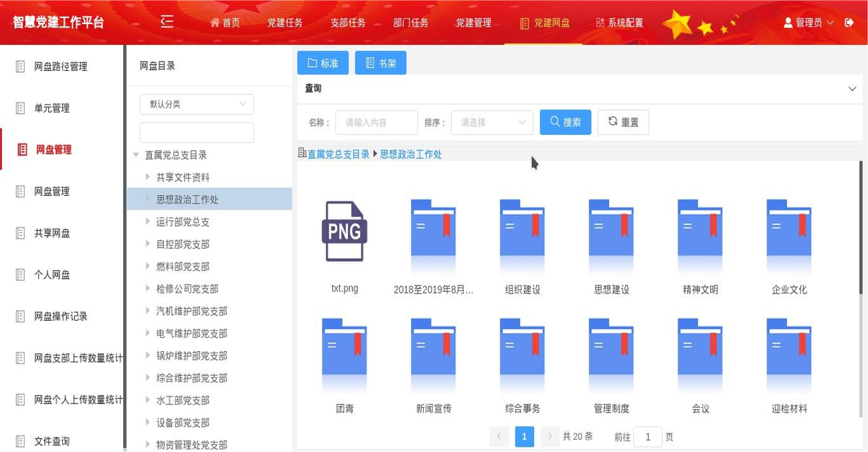Open the 默认分类 category dropdown
The width and height of the screenshot is (868, 452).
pos(197,104)
